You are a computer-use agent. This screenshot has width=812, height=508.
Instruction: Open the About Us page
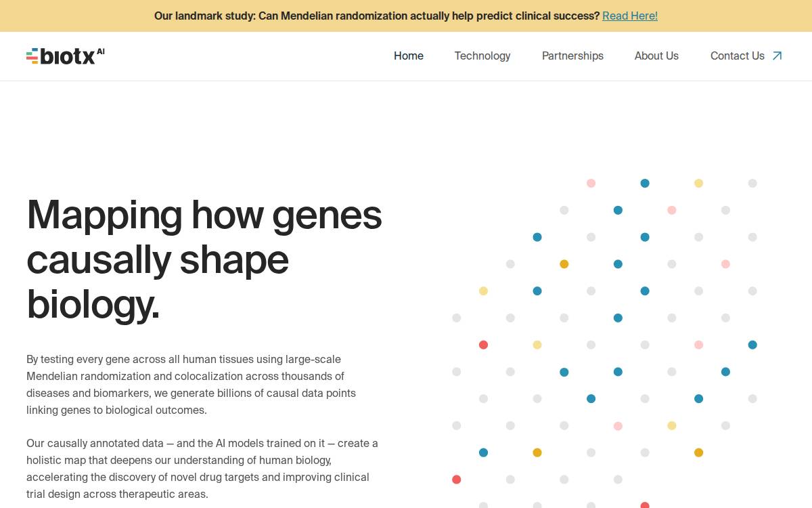(656, 56)
